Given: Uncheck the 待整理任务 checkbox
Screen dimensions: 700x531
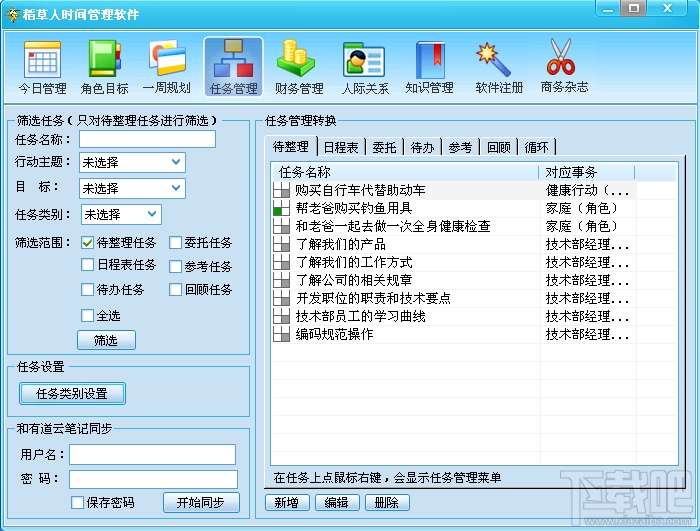Looking at the screenshot, I should [x=88, y=243].
